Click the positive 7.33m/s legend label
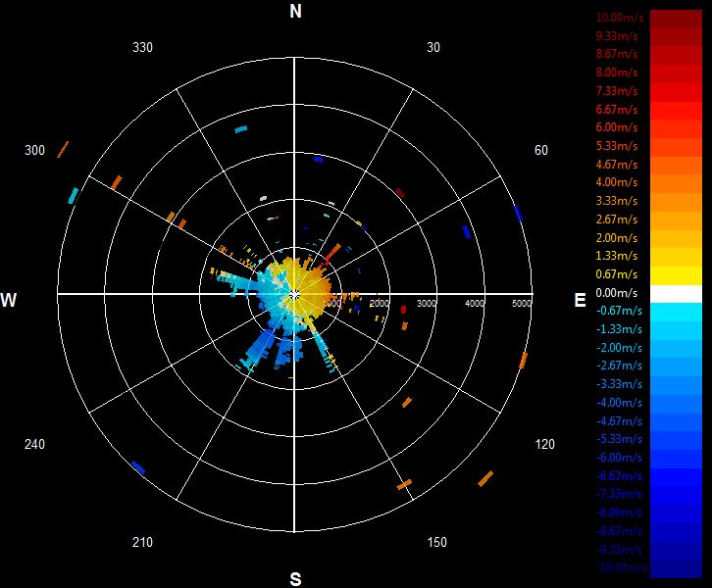712x588 pixels. [x=617, y=91]
